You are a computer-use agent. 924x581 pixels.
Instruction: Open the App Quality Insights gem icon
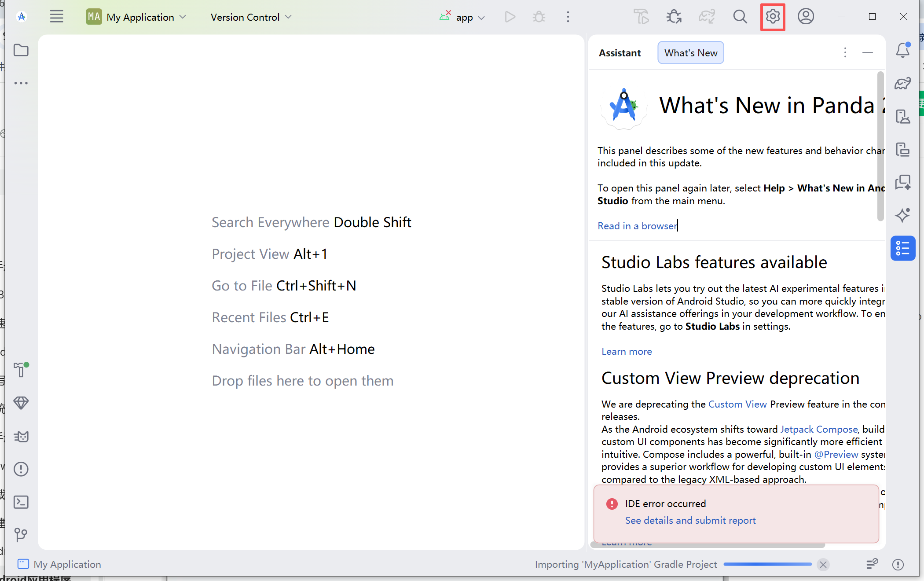[x=21, y=403]
